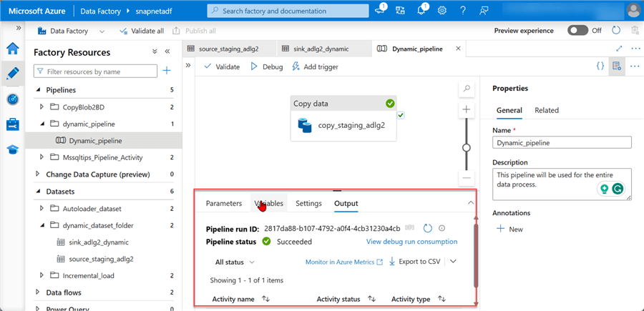
Task: Add a new resource with plus icon
Action: [167, 71]
